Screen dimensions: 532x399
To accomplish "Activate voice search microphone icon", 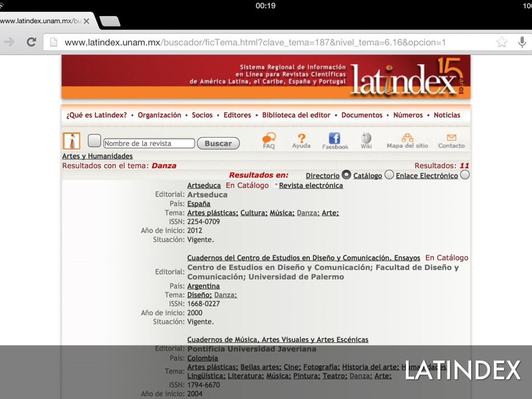I will [522, 43].
